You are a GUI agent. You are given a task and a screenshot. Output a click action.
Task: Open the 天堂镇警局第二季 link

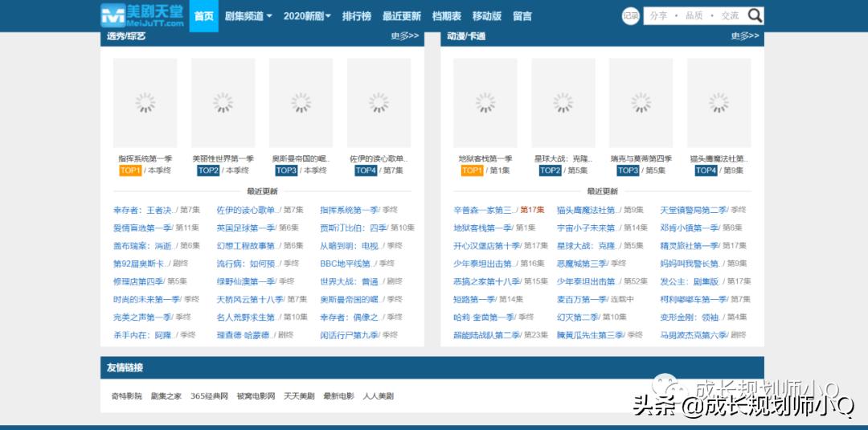tap(694, 211)
